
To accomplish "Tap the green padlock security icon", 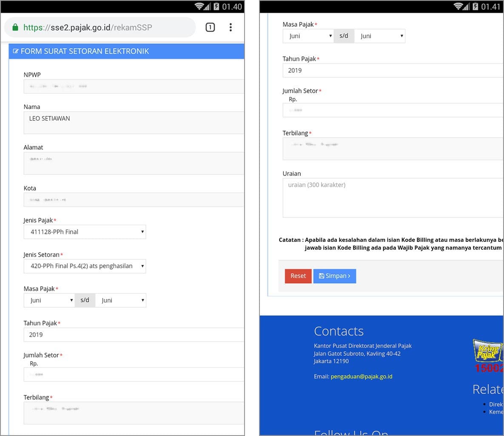I will click(15, 27).
